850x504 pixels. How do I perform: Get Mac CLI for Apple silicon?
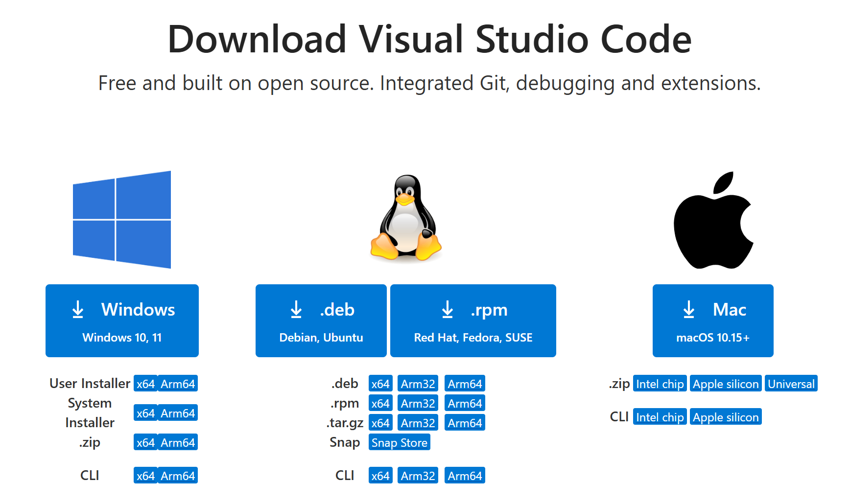(x=726, y=417)
